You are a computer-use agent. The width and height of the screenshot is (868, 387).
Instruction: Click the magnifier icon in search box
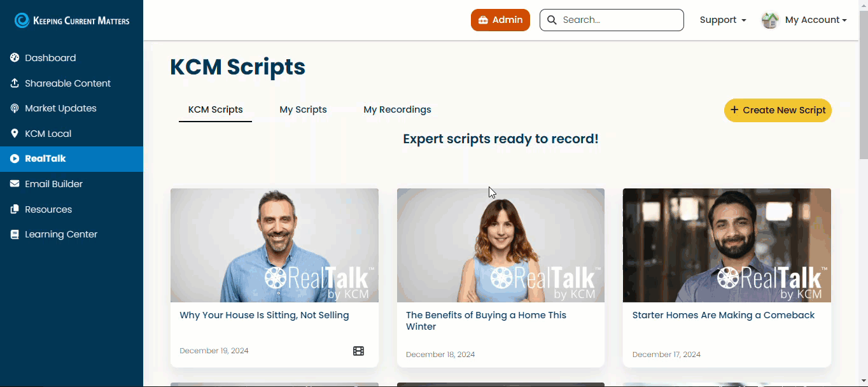coord(552,20)
